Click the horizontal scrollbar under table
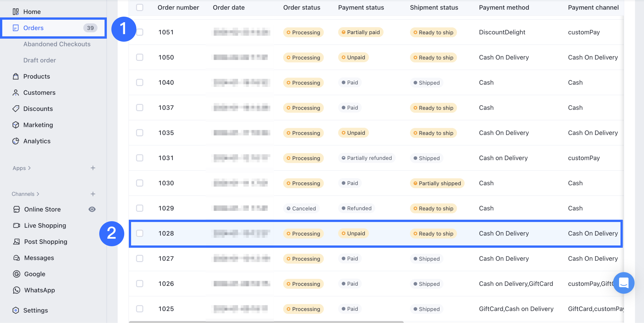The image size is (644, 323). (x=266, y=322)
